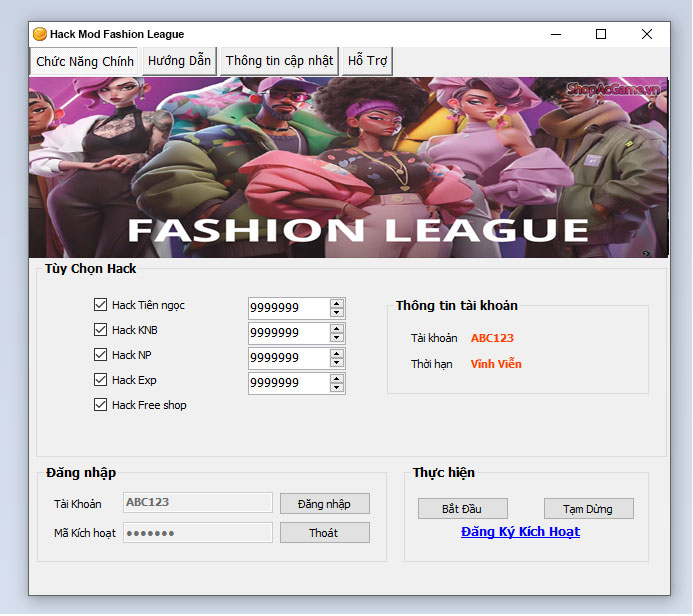The image size is (693, 616).
Task: Switch to the Chức Năng Chính tab
Action: coord(84,61)
